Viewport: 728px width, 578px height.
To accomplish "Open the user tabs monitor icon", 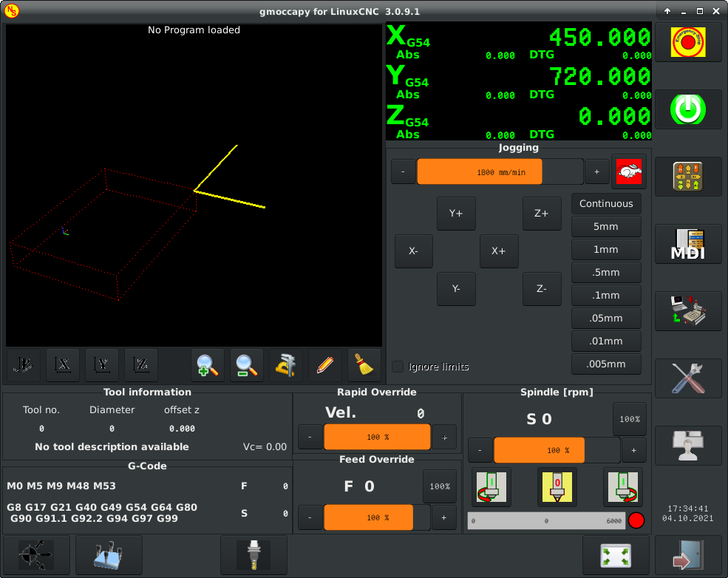I will [x=688, y=446].
